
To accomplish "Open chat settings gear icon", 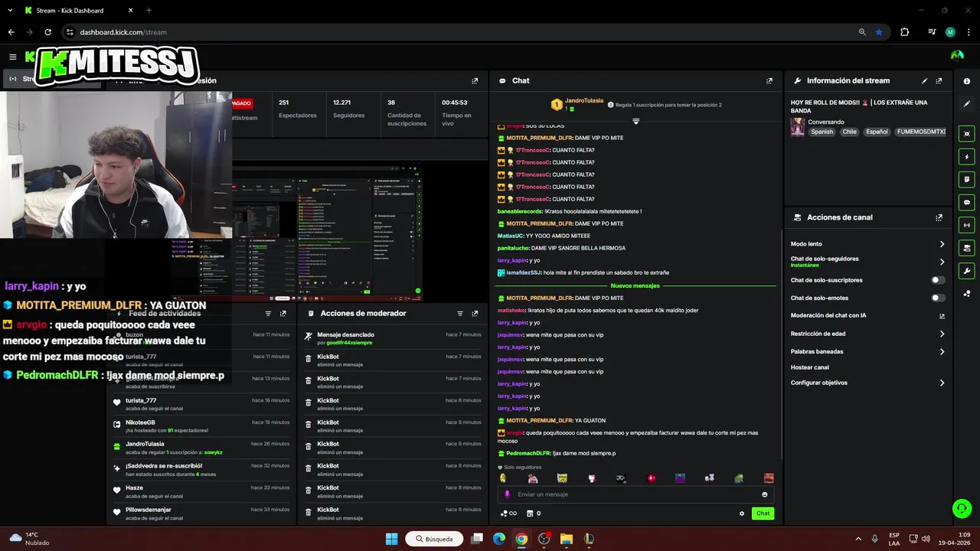I will (x=742, y=514).
